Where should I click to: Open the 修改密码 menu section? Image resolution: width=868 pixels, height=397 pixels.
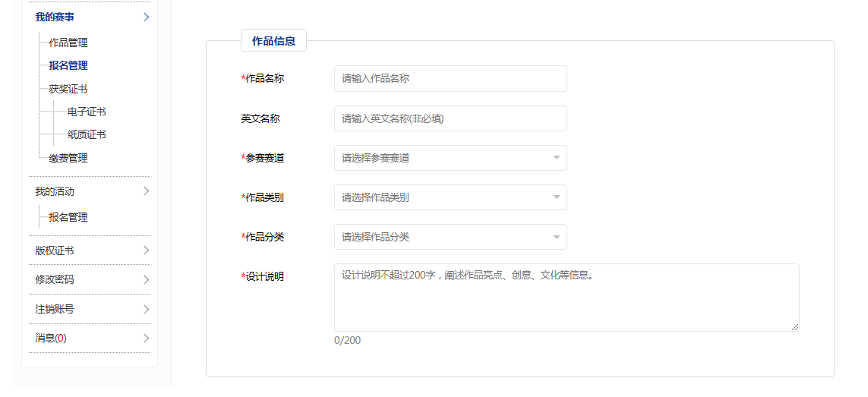55,279
